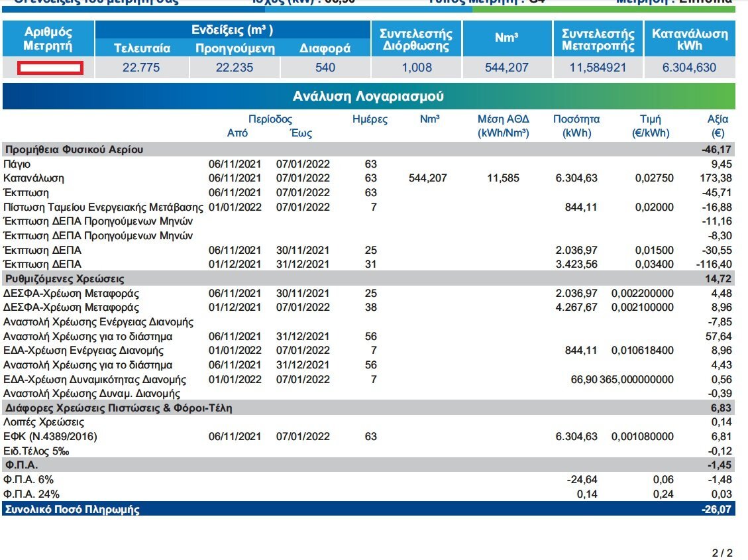Viewport: 748px width, 560px height.
Task: Click the price 0,02000
Action: [x=654, y=207]
